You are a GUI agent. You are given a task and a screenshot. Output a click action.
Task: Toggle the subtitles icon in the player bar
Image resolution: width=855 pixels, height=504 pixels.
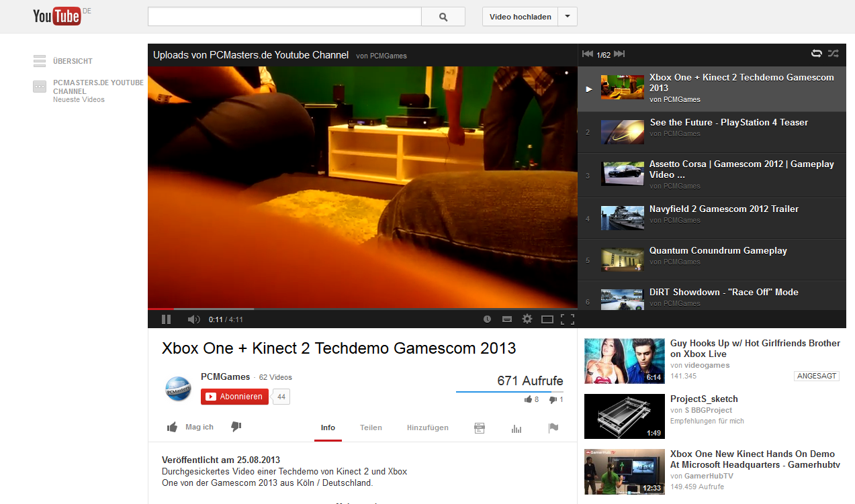[x=507, y=319]
